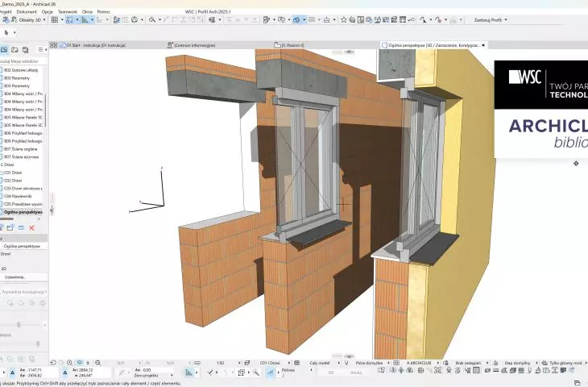The width and height of the screenshot is (588, 387).
Task: Open the Stan domyślny renovation filter
Action: coord(518,363)
